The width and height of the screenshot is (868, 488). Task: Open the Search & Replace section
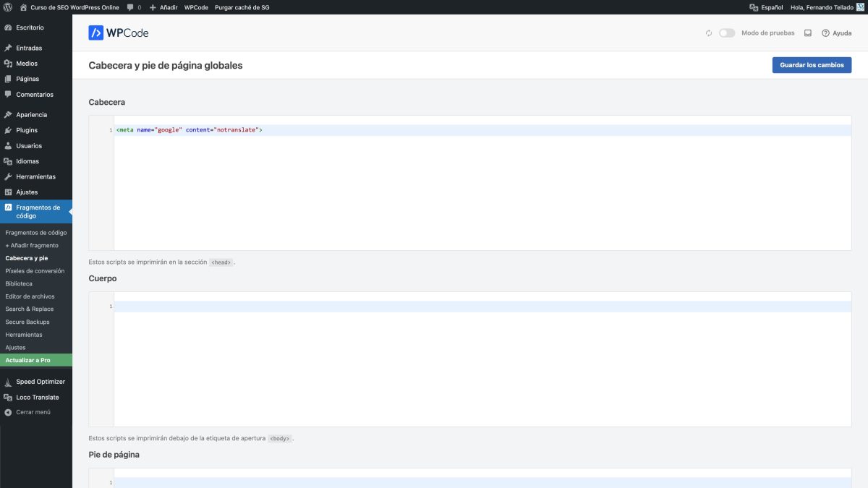[x=29, y=309]
